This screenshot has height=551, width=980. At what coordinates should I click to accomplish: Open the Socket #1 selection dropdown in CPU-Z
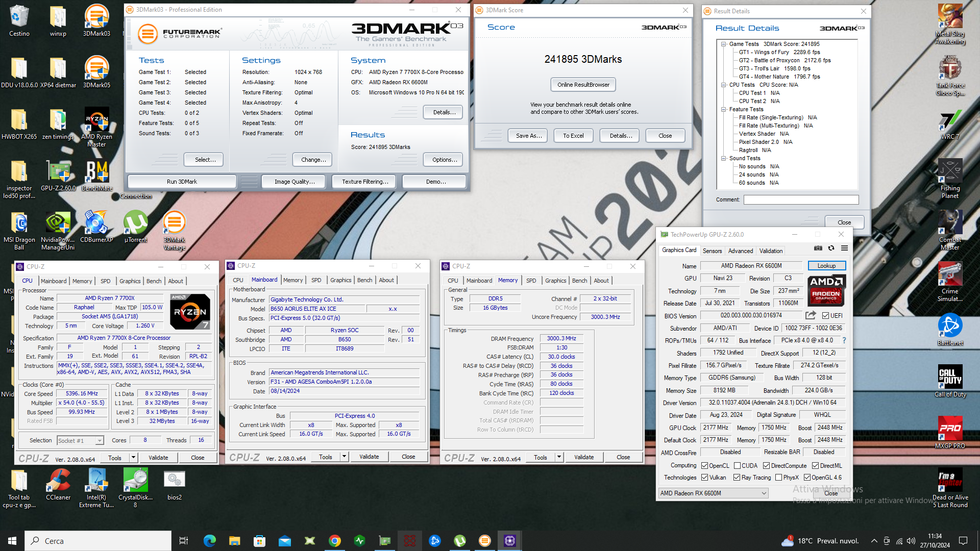80,440
